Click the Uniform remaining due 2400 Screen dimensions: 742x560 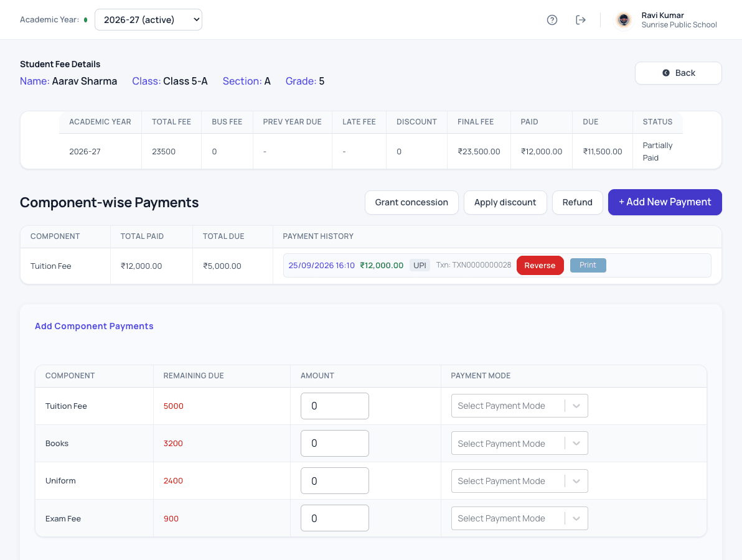tap(173, 480)
